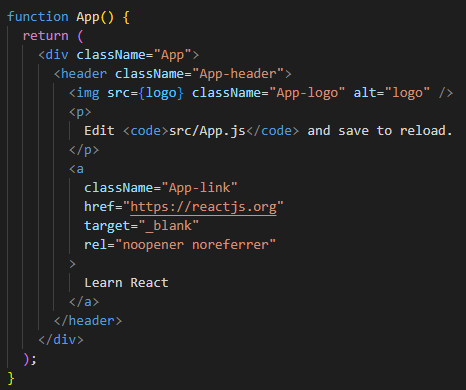
Task: Click the 'Learn React' text
Action: coord(126,283)
